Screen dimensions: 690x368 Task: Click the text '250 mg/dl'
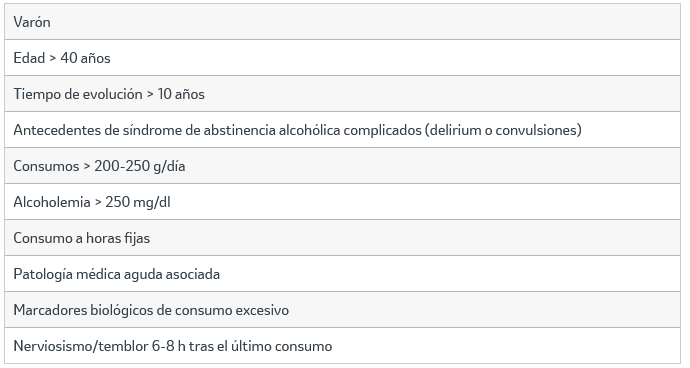pyautogui.click(x=138, y=202)
